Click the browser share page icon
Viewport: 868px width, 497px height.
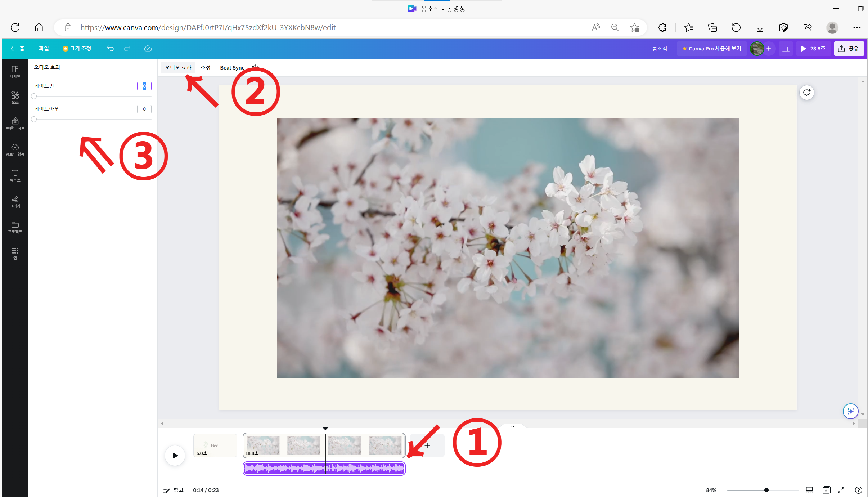pyautogui.click(x=808, y=27)
